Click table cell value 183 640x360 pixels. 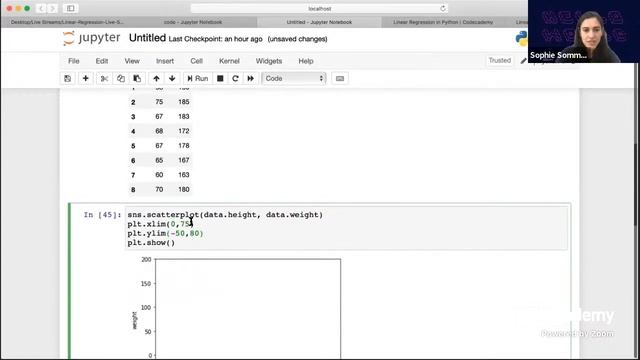click(184, 117)
